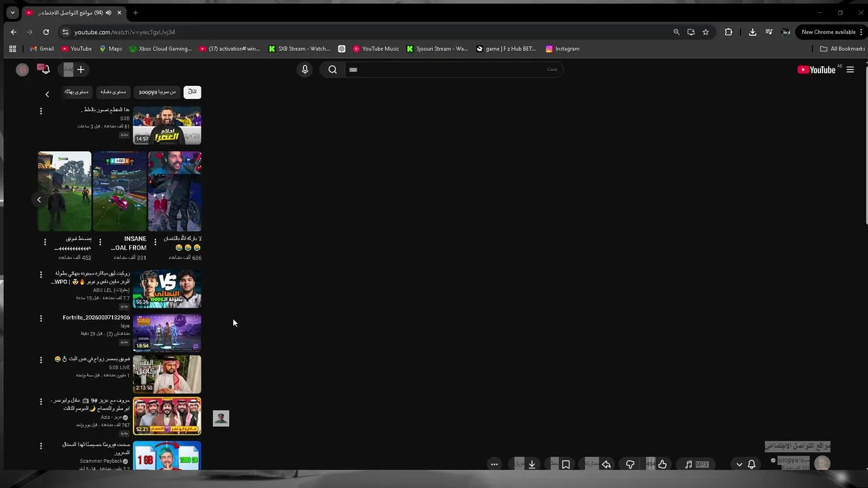Open the 'INSANE GOAL FROM' Short title
Screen dimensions: 868x488
tap(129, 243)
